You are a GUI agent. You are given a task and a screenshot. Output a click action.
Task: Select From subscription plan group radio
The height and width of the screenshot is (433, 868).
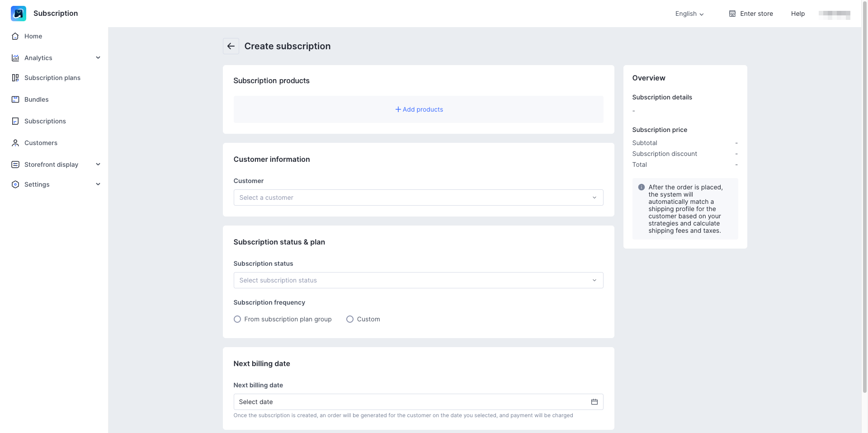click(x=237, y=319)
